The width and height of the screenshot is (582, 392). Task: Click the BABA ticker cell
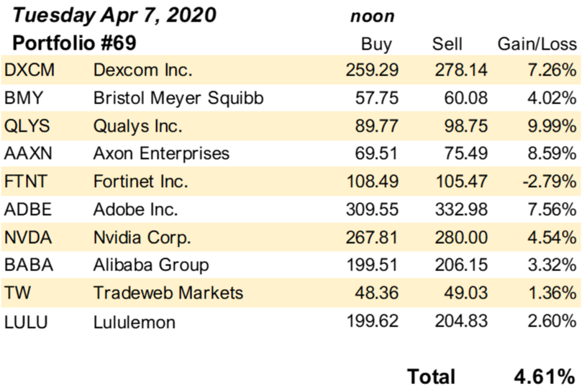(x=29, y=265)
